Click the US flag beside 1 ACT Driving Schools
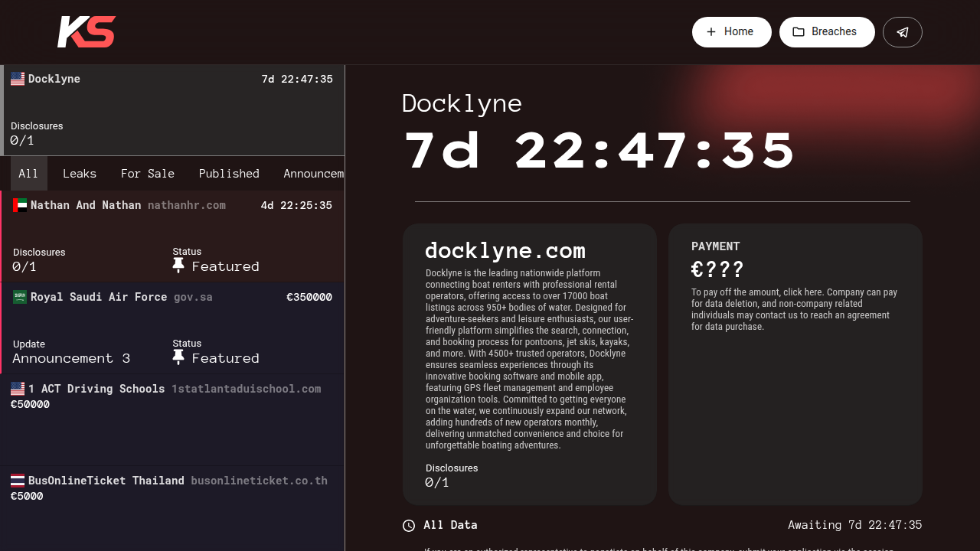The image size is (980, 551). coord(18,389)
